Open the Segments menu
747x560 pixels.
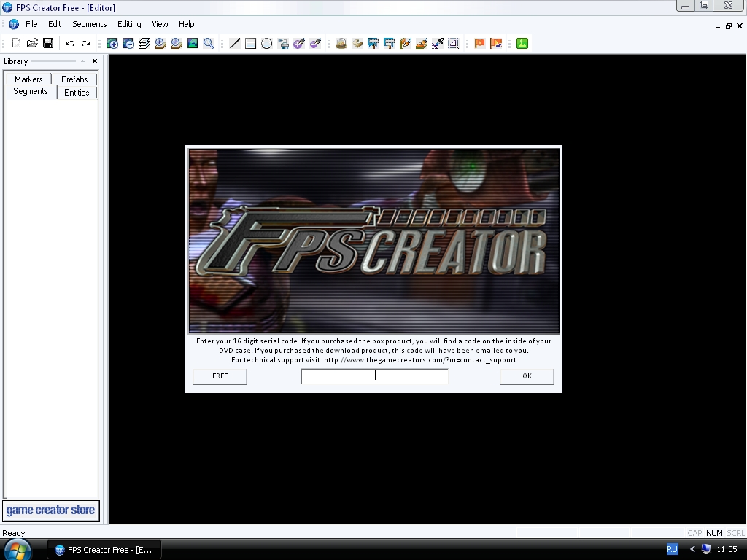pyautogui.click(x=90, y=24)
